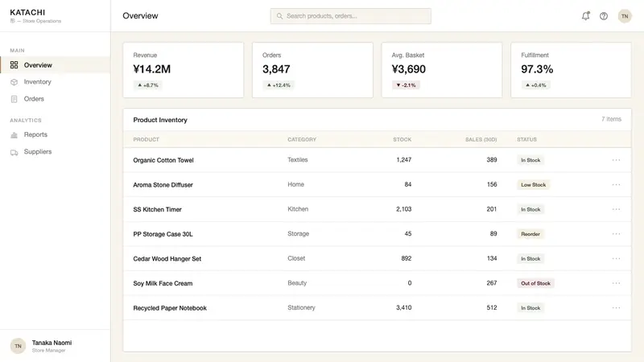Click the TN avatar beside Tanaka Naomi

pyautogui.click(x=18, y=346)
